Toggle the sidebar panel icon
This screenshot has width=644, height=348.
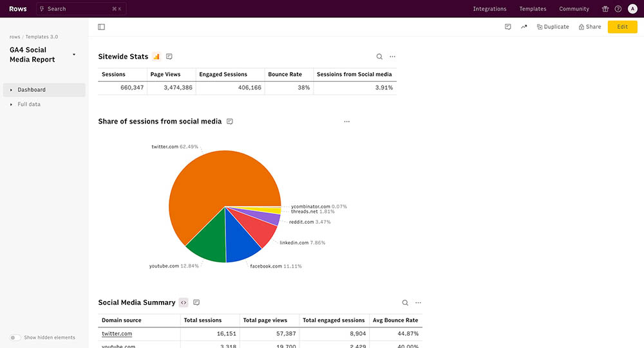(102, 27)
